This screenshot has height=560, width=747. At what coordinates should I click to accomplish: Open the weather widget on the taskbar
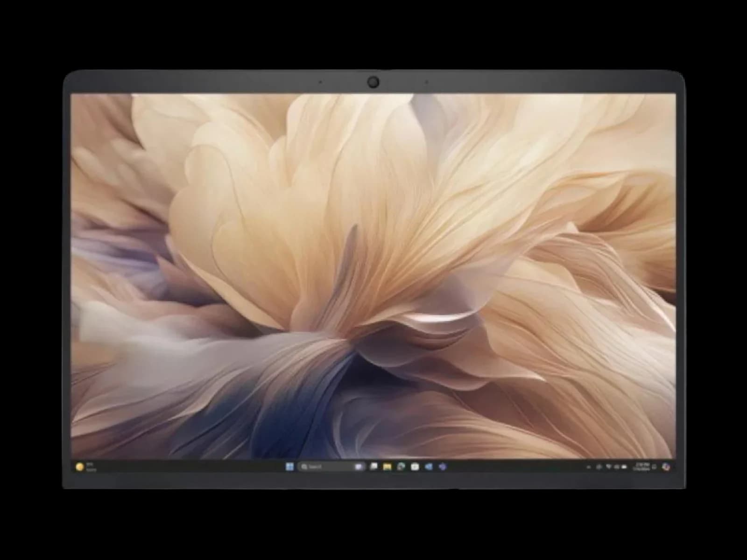[85, 467]
